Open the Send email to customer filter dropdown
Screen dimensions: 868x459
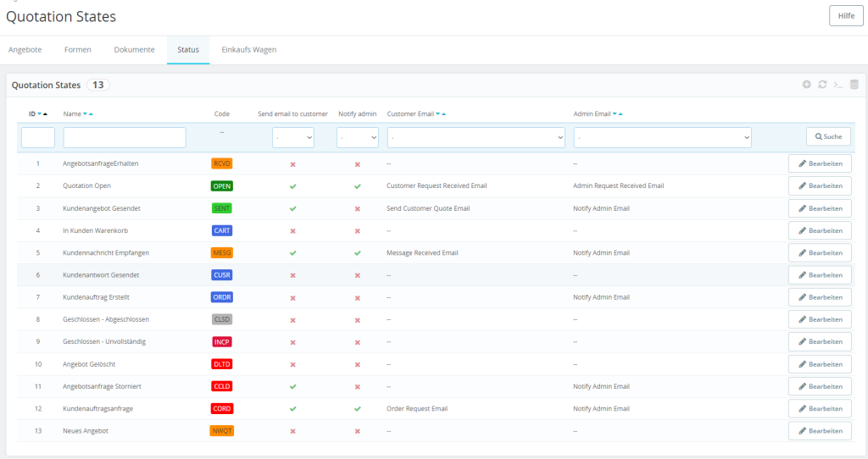pyautogui.click(x=292, y=138)
